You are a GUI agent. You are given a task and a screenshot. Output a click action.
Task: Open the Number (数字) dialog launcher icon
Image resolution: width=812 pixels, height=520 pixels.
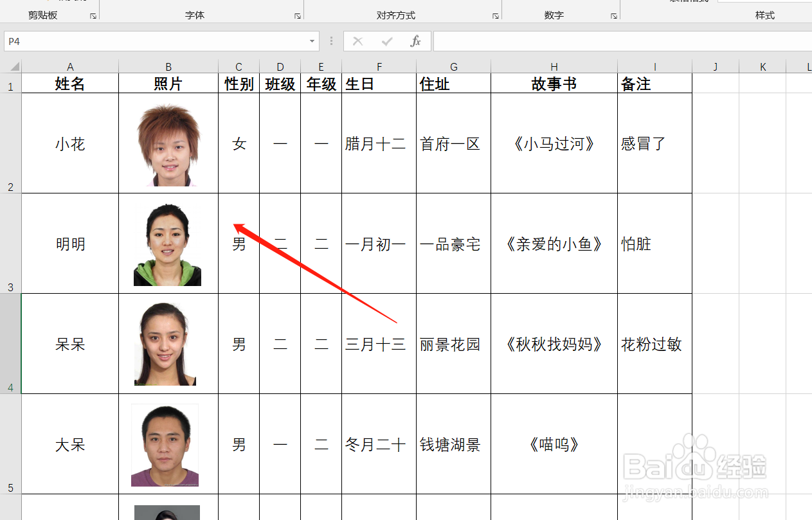pyautogui.click(x=613, y=15)
